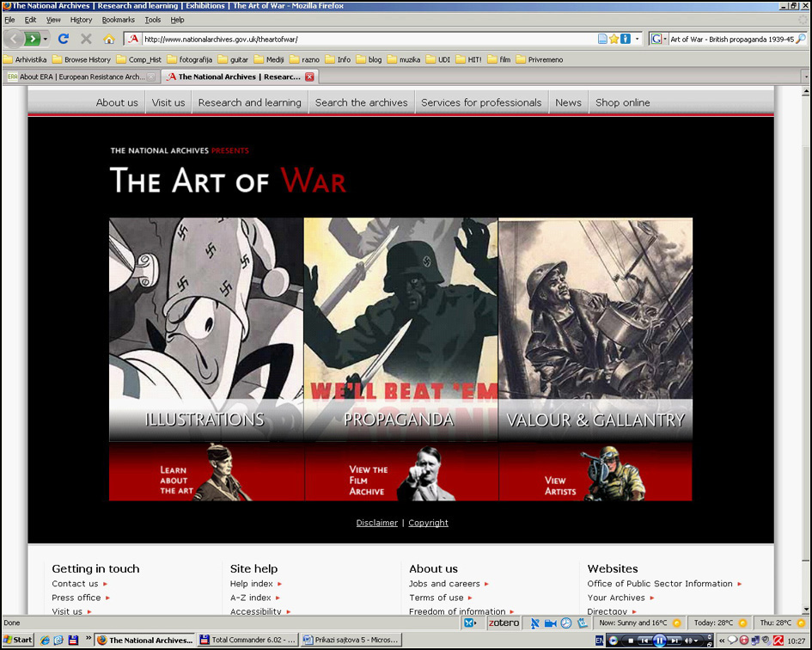Open the Arhivistika bookmarks folder
This screenshot has height=650, width=812.
[x=25, y=59]
